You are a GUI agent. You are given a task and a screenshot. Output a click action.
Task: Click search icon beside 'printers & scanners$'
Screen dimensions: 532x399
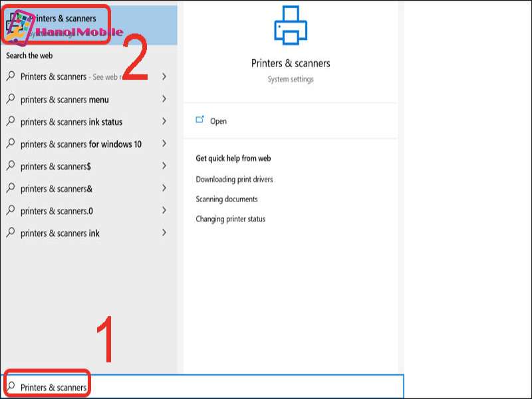point(11,166)
